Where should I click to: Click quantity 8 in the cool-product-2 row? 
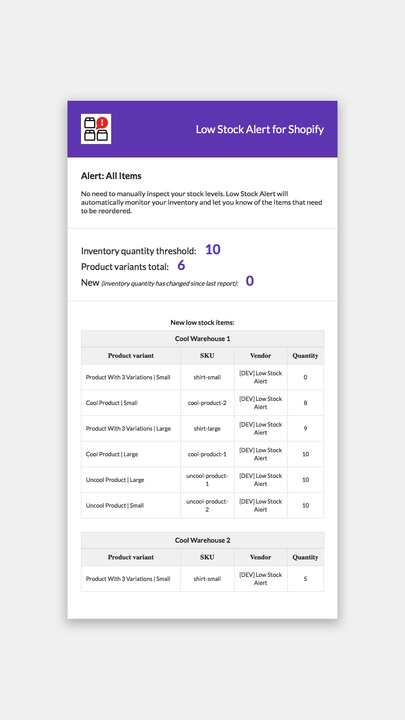point(305,403)
